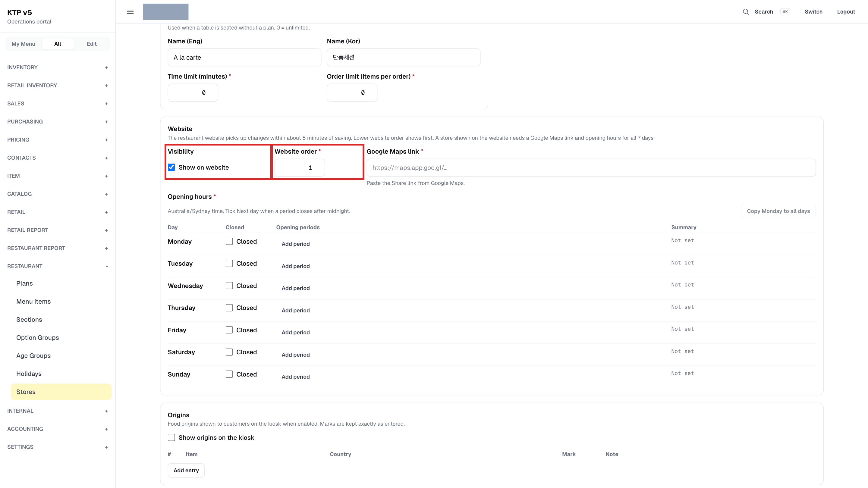Expand the CATALOG menu section

[58, 194]
